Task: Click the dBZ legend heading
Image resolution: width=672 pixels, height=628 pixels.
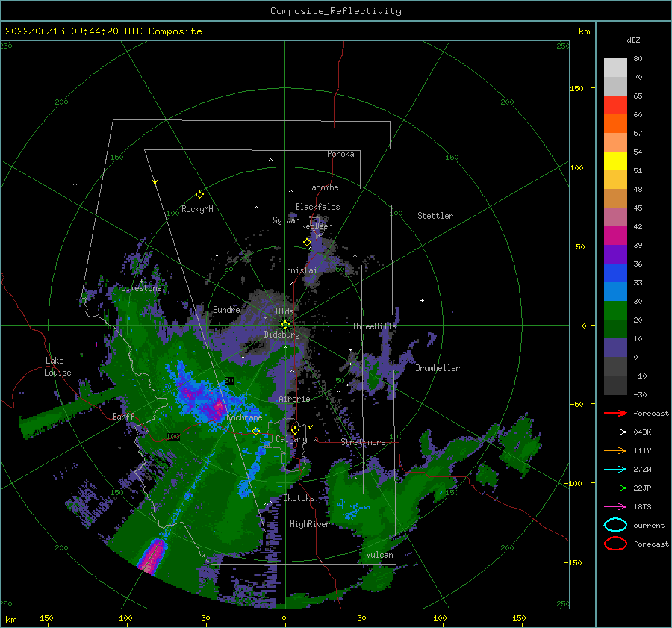Action: tap(633, 40)
